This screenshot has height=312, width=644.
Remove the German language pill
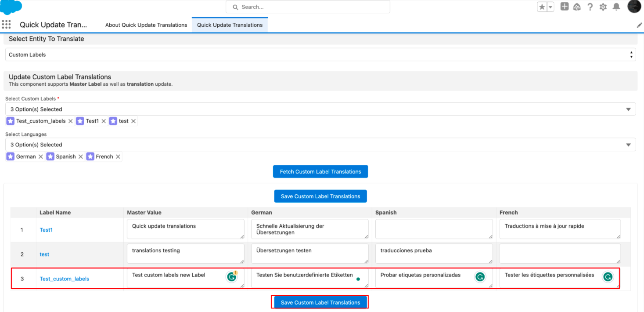coord(41,157)
